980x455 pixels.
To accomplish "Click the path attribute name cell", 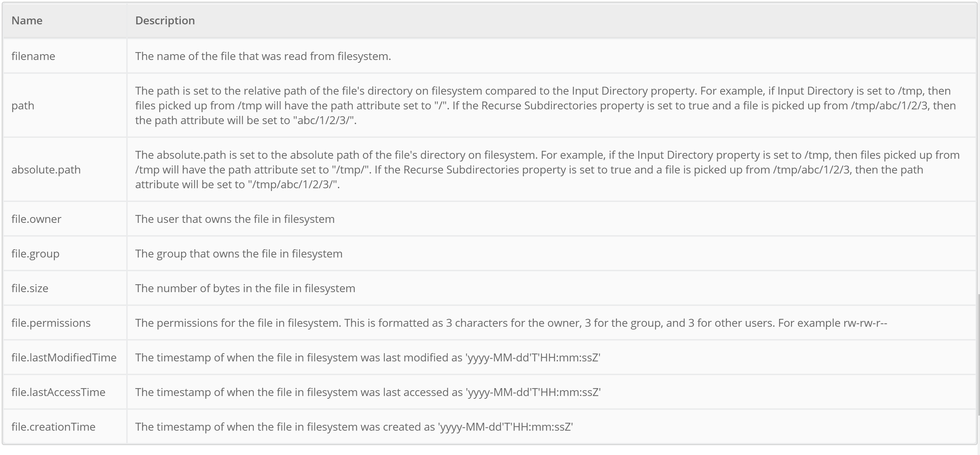I will point(23,106).
